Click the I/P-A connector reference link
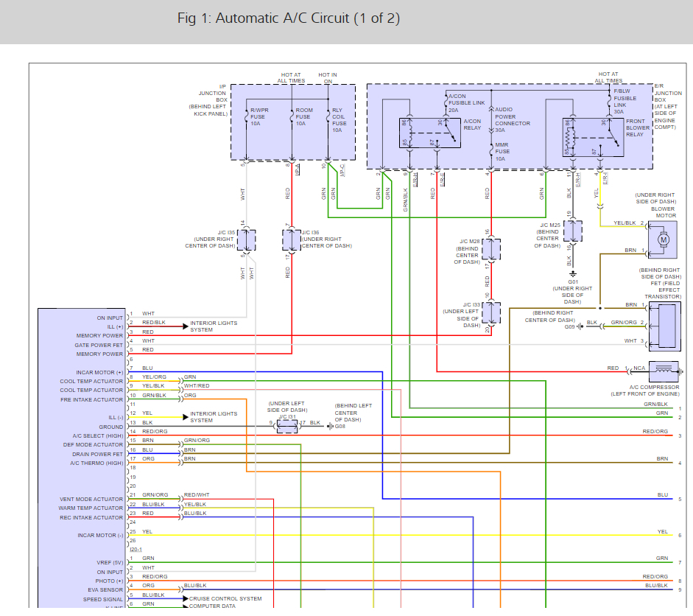Screen dimensions: 693x616 coord(298,169)
